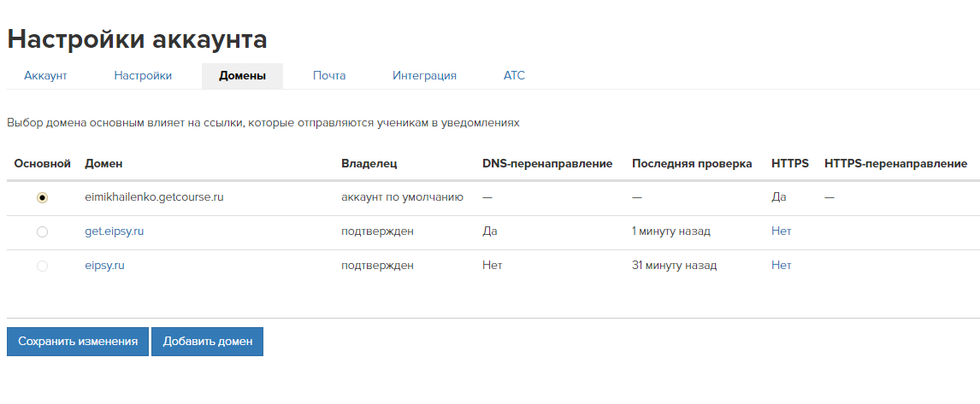Click the Последняя проверка column header

[692, 164]
